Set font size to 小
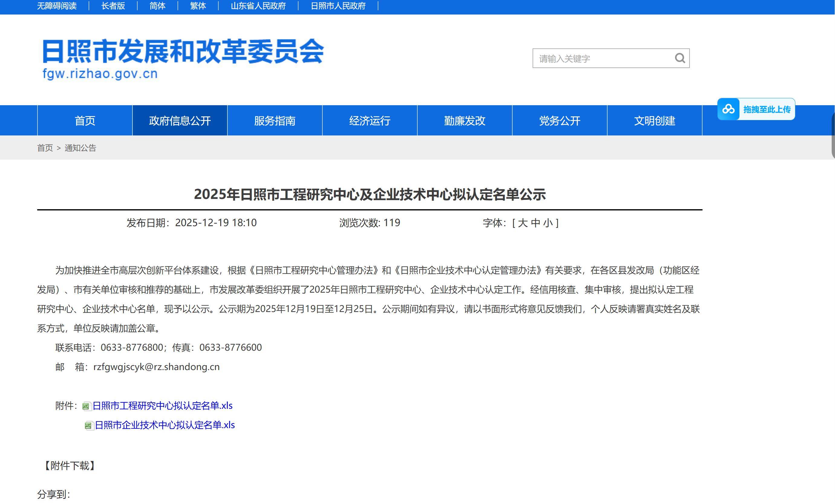 (548, 223)
